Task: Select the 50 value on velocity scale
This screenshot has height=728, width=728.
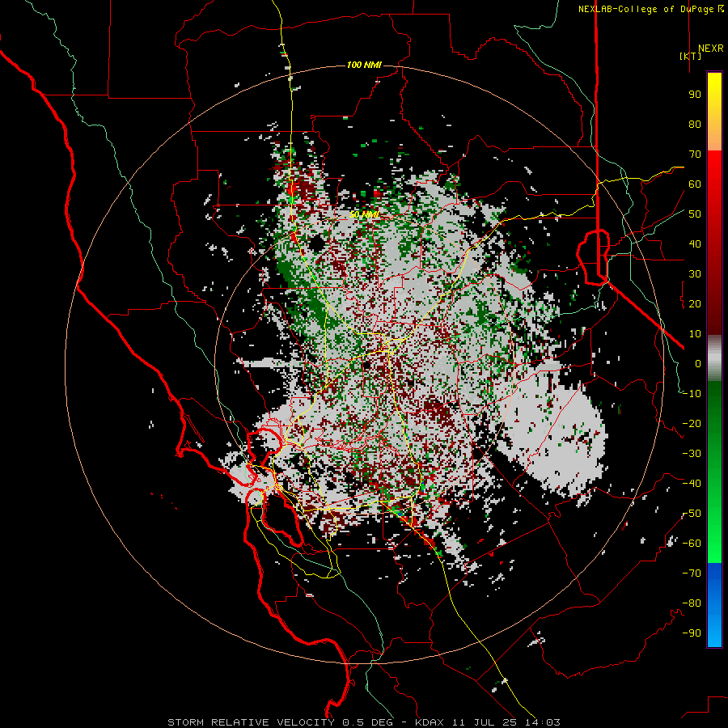Action: 695,214
